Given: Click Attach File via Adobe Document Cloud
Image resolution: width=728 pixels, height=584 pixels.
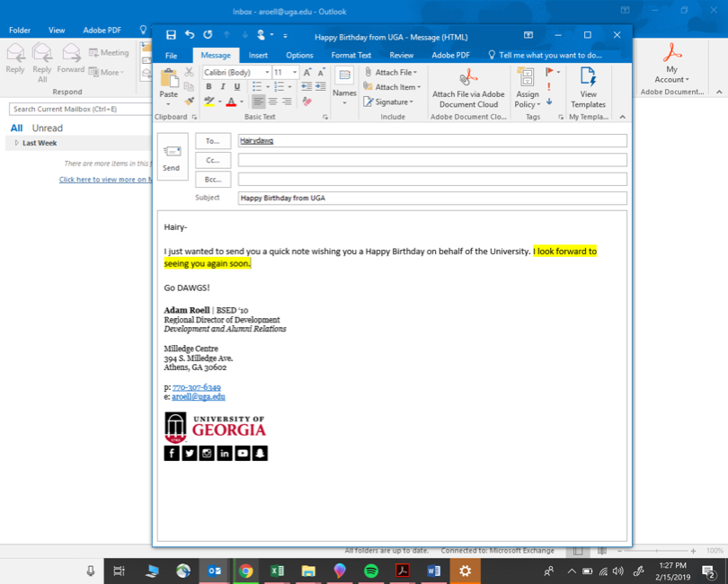Looking at the screenshot, I should (468, 88).
